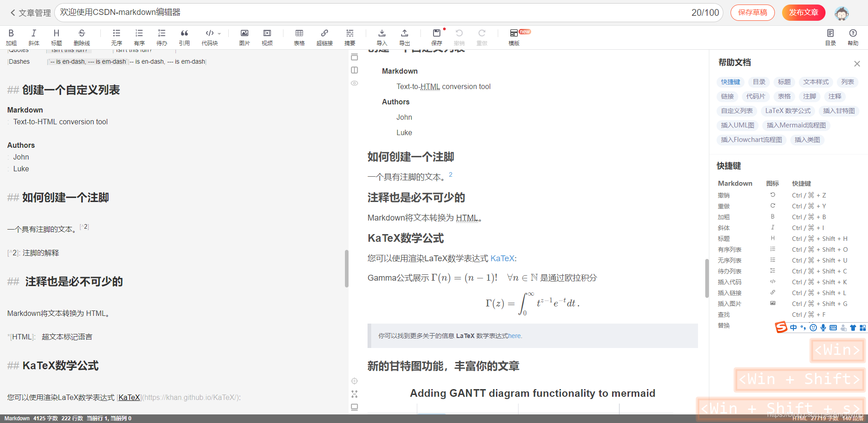Toggle the single-pane layout icon above the column icon
Image resolution: width=868 pixels, height=423 pixels.
click(x=354, y=57)
